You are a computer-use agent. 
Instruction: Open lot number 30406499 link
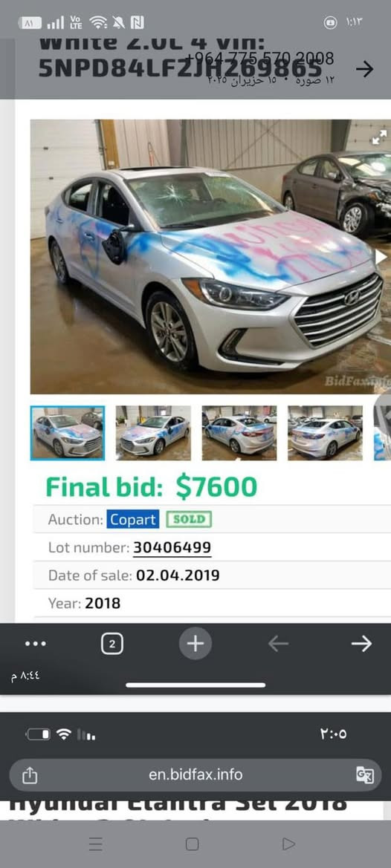point(172,547)
